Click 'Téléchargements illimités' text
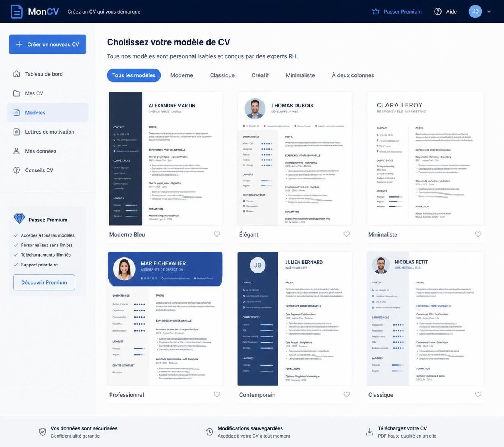Screen dimensions: 504x447 coord(46,255)
